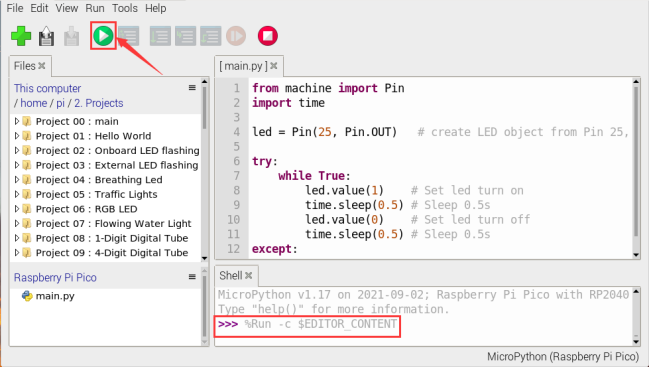This screenshot has height=367, width=650.
Task: Expand Project 09 : 4-Digit Digital Tube
Action: pyautogui.click(x=17, y=252)
